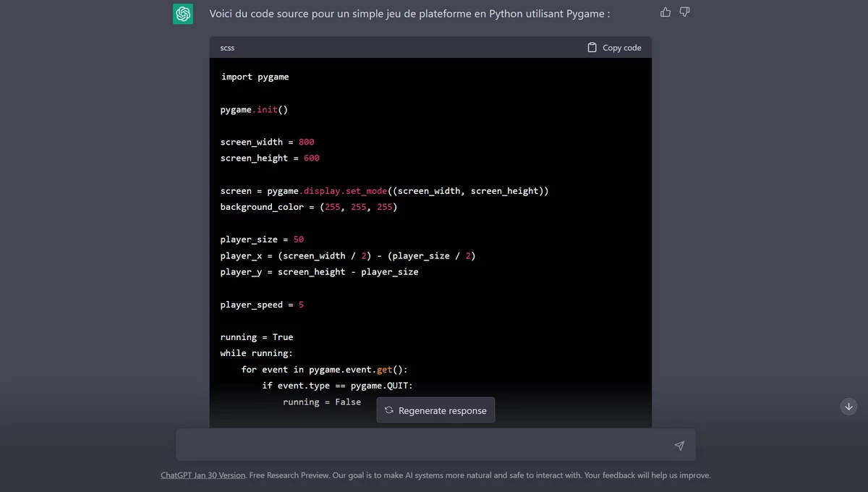Screen dimensions: 868x492
Task: Click the 'running = True' line
Action: click(x=257, y=337)
